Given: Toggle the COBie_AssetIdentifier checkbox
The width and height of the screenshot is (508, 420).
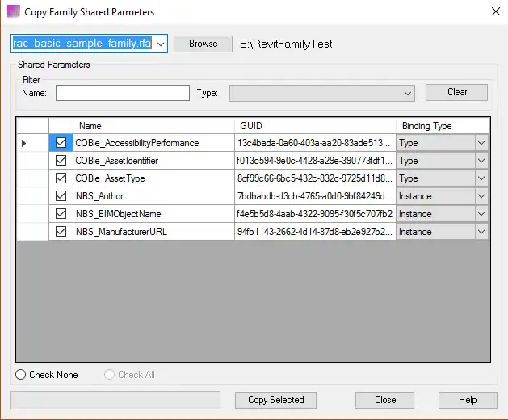Looking at the screenshot, I should 61,161.
